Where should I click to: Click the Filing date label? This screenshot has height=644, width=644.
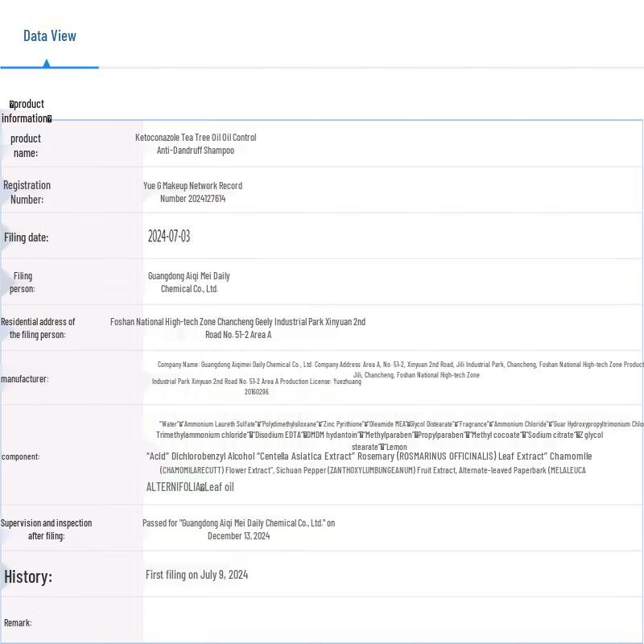point(27,237)
